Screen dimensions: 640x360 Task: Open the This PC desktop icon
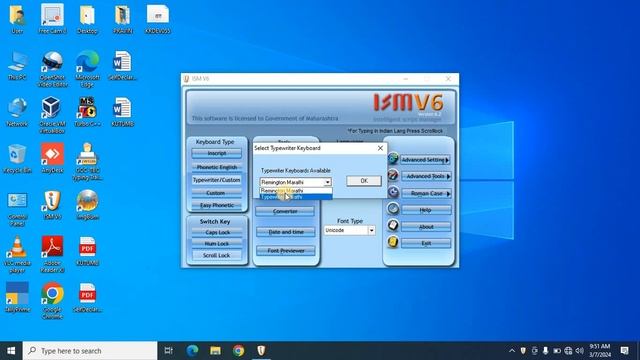click(17, 65)
